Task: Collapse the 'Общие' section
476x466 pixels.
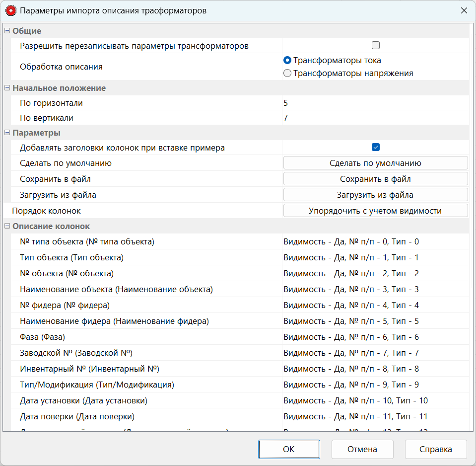Action: coord(7,31)
